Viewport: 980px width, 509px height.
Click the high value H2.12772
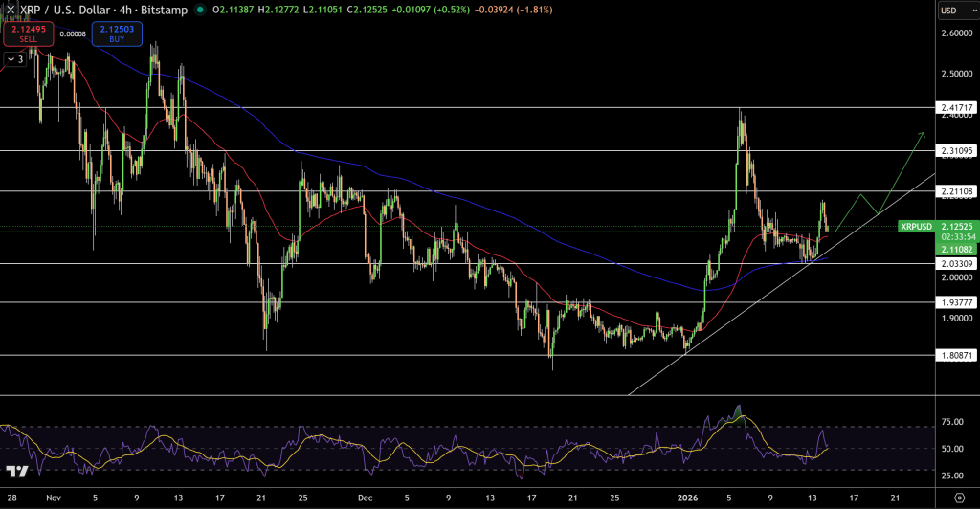point(279,10)
